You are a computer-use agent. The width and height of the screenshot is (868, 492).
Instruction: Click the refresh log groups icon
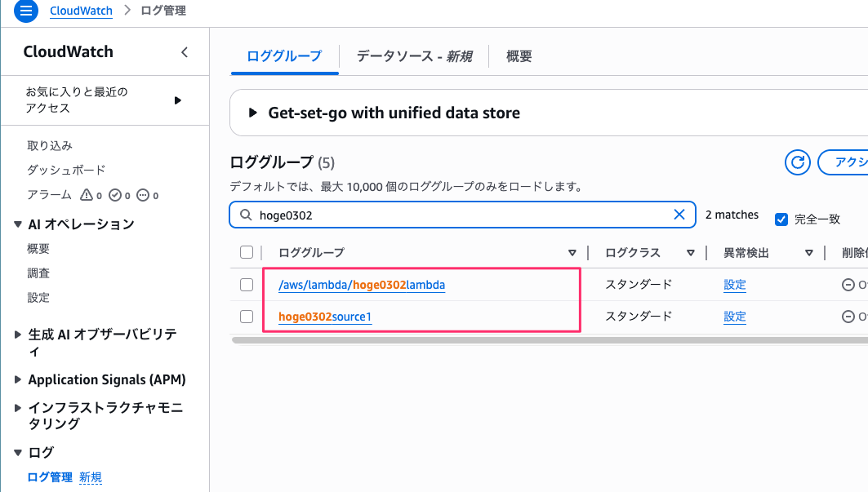pyautogui.click(x=797, y=162)
